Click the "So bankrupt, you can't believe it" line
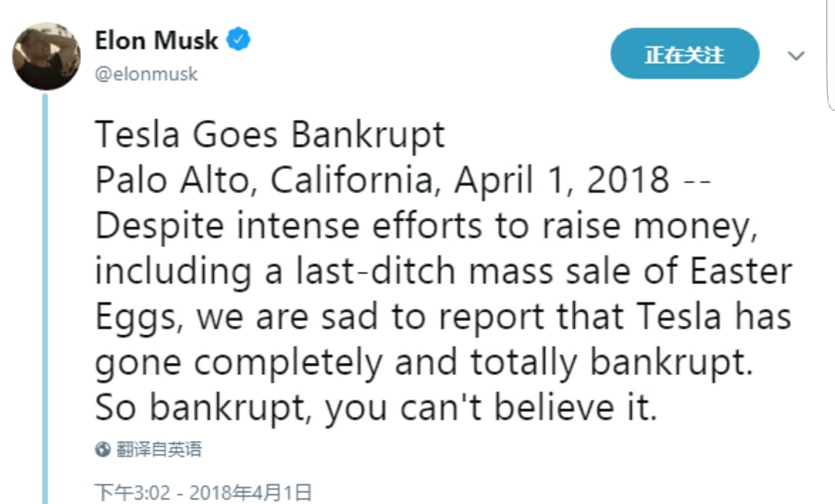This screenshot has height=504, width=835. point(376,407)
